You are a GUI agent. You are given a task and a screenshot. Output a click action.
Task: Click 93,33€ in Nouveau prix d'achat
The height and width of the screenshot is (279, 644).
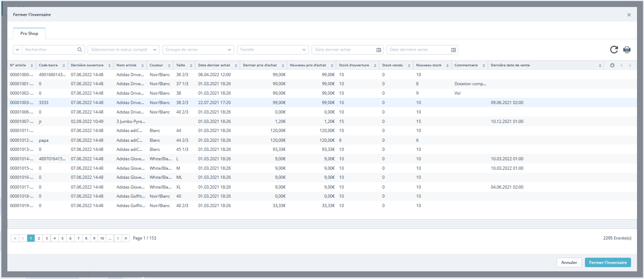pyautogui.click(x=328, y=149)
